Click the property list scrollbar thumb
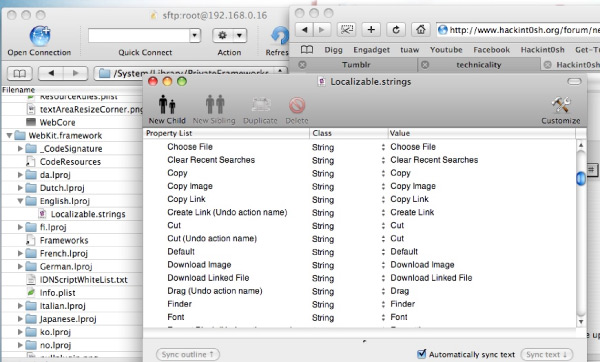 point(581,178)
